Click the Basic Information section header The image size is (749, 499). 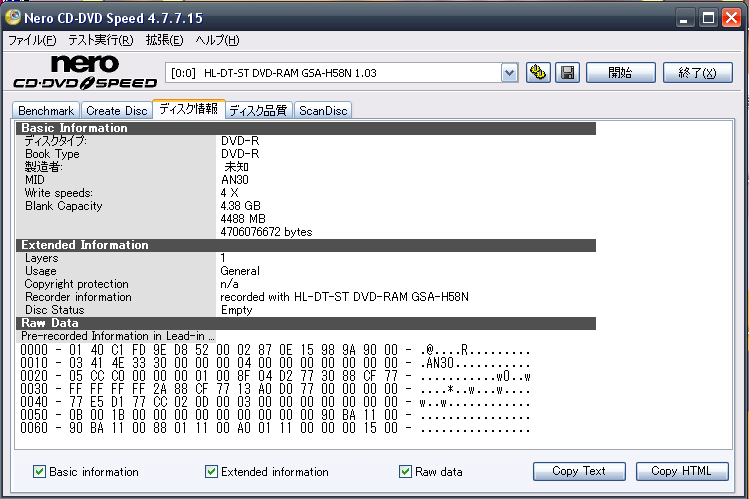coord(306,128)
